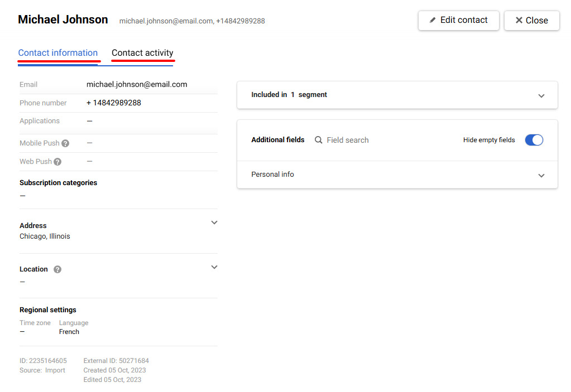The width and height of the screenshot is (571, 392).
Task: Click michael.johnson@email.com next to the name
Action: [x=164, y=21]
